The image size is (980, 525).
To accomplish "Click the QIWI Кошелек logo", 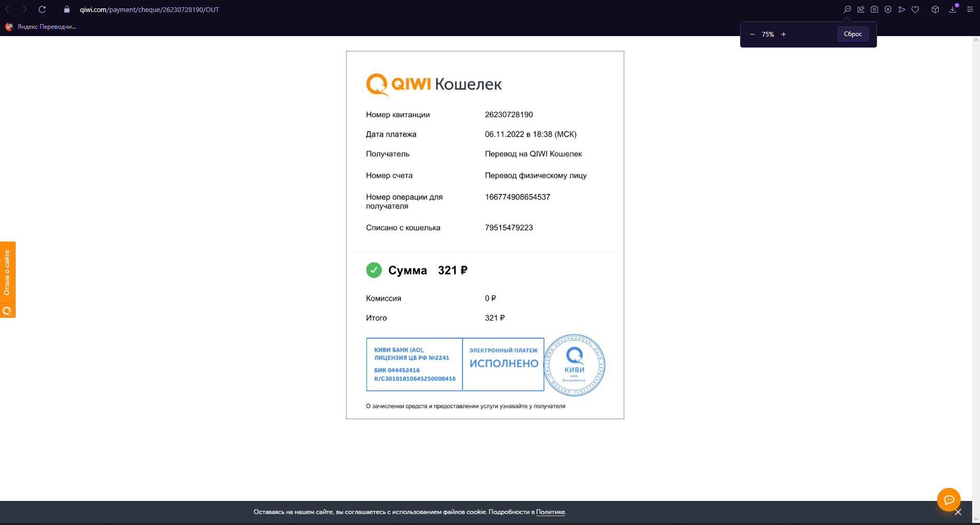I will (434, 84).
